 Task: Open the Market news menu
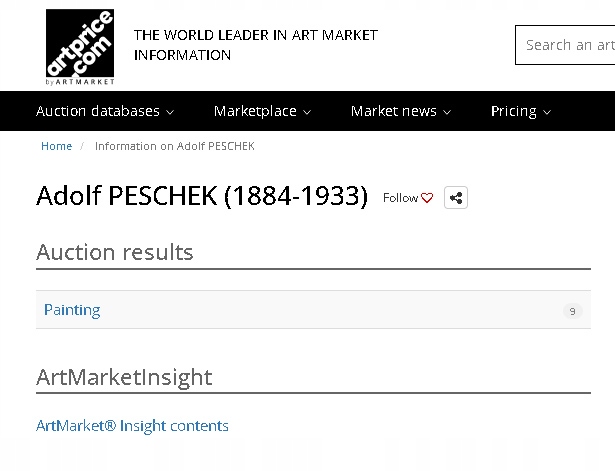pyautogui.click(x=394, y=111)
